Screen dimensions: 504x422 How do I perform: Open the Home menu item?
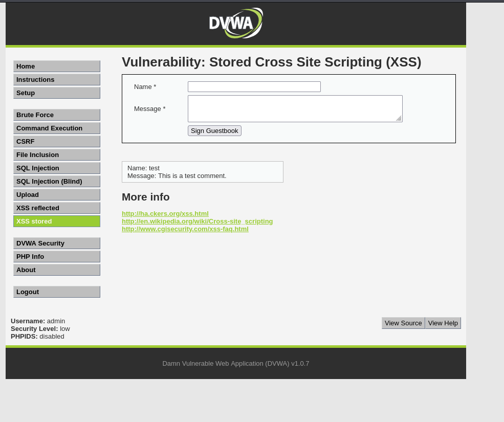(x=57, y=66)
